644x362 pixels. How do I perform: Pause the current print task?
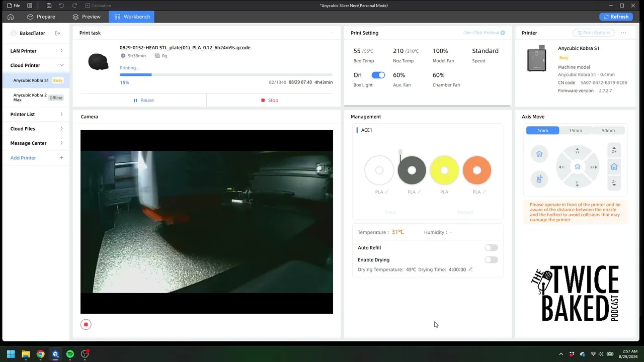click(143, 100)
